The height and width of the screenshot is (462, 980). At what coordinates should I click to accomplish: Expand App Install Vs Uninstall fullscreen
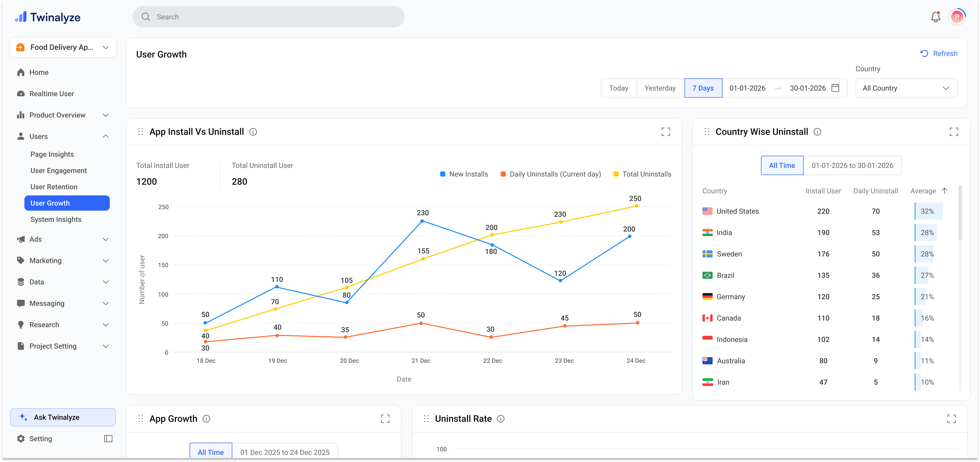pyautogui.click(x=666, y=132)
